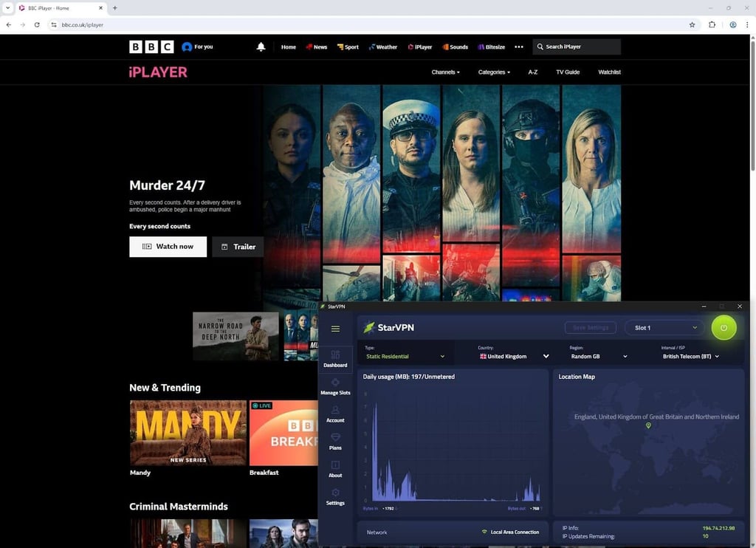Open a new Chrome tab
Viewport: 756px width, 548px height.
(x=114, y=7)
